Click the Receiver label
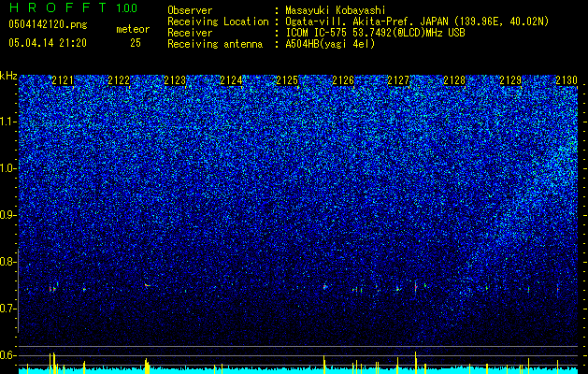This screenshot has width=588, height=374. (x=190, y=33)
